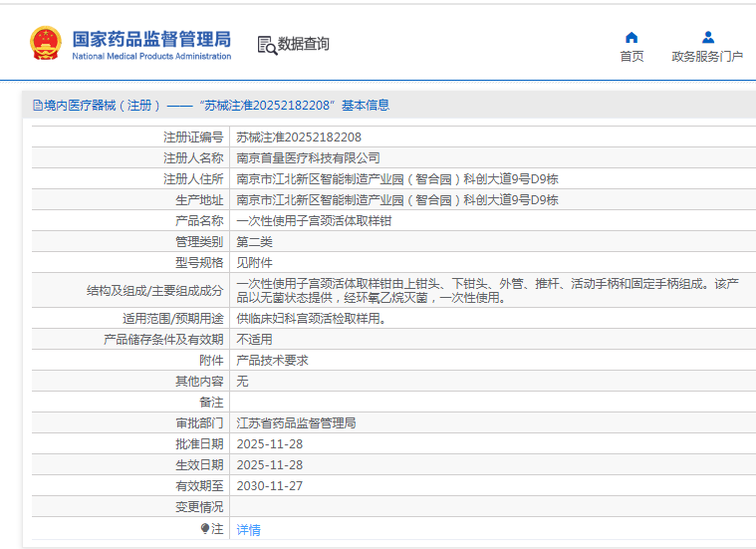The height and width of the screenshot is (549, 756).
Task: Click the lightbulb icon beside 注
Action: coord(205,529)
